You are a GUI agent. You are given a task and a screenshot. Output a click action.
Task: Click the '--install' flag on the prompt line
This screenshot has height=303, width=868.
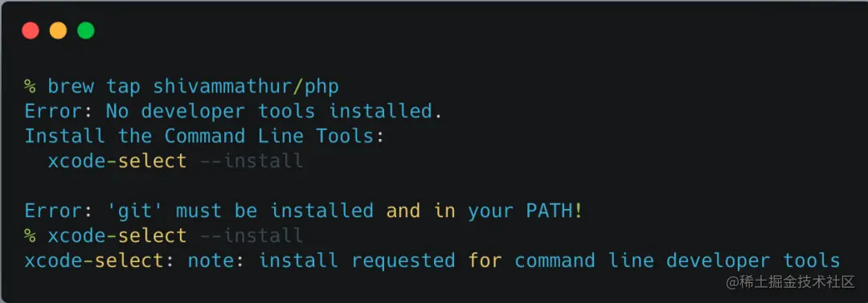(251, 235)
